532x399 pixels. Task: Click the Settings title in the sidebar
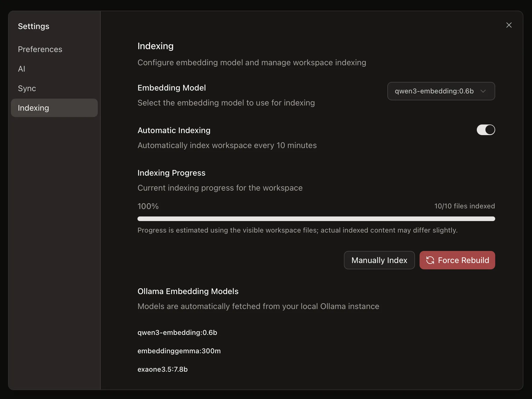click(34, 26)
